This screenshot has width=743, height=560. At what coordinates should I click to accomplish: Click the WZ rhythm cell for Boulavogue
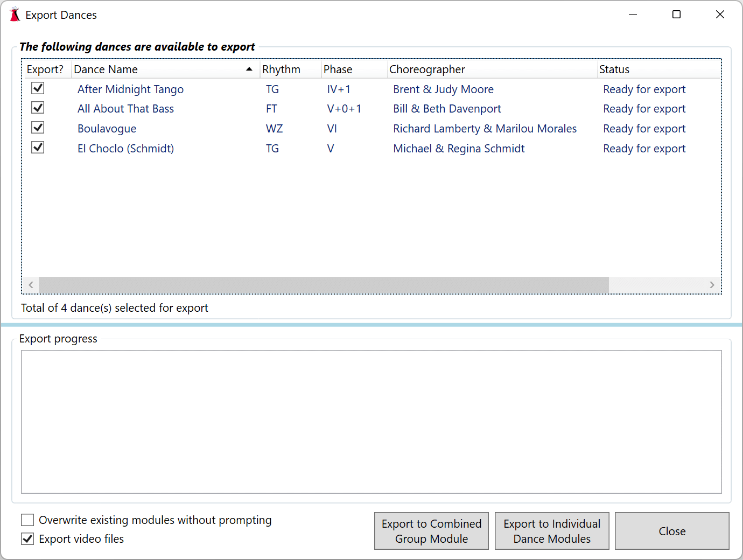point(274,129)
